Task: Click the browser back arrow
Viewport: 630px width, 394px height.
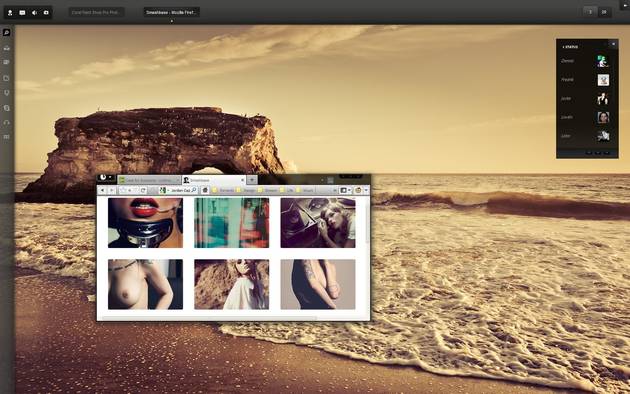Action: (x=102, y=190)
